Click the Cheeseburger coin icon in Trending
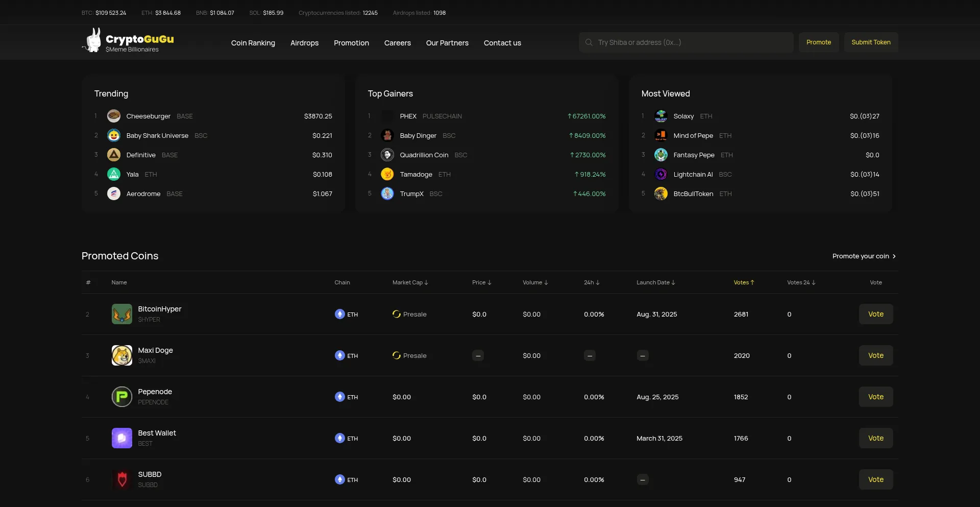The height and width of the screenshot is (507, 980). pyautogui.click(x=114, y=116)
